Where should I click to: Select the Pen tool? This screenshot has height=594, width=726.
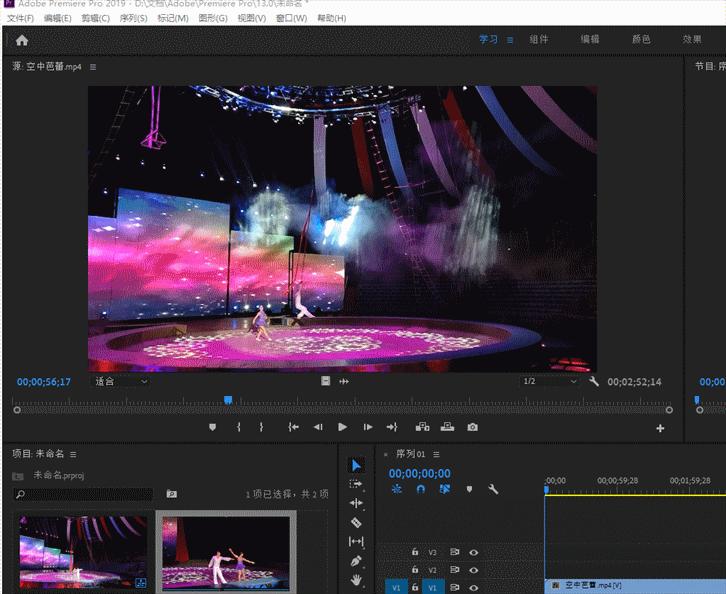(356, 561)
